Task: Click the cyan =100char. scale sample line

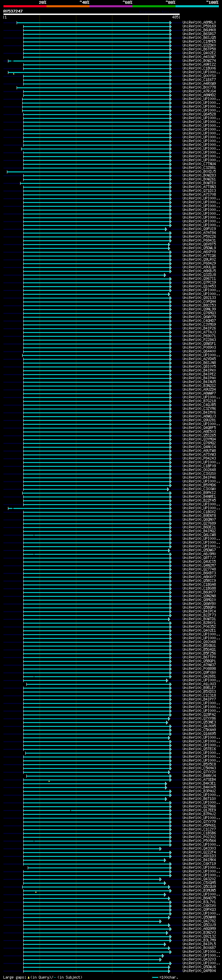Action: [x=155, y=977]
